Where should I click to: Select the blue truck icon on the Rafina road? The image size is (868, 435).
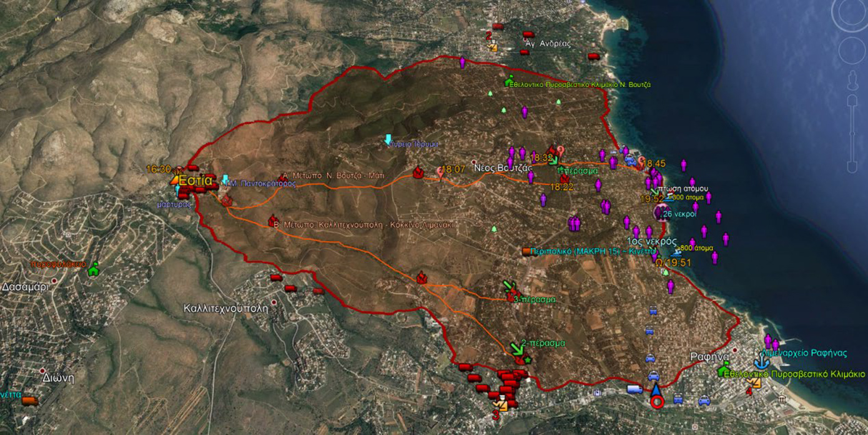(634, 389)
